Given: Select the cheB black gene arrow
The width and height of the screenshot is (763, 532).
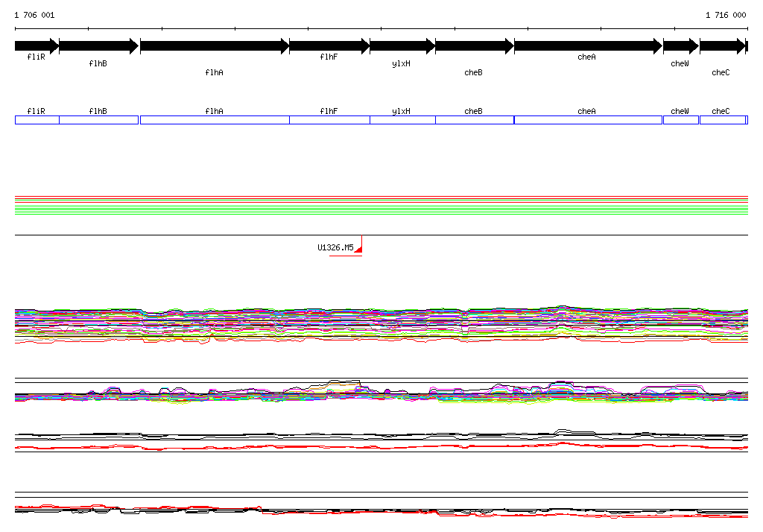Looking at the screenshot, I should (475, 46).
